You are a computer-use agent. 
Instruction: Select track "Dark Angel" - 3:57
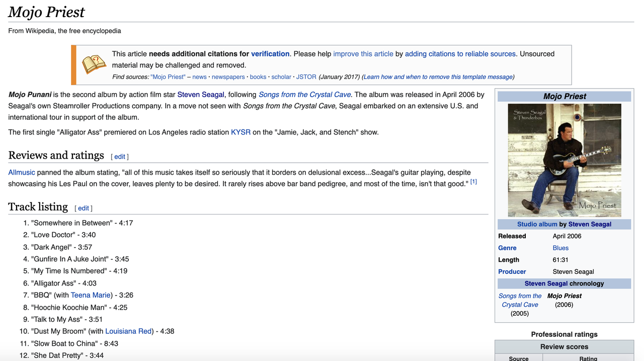61,247
